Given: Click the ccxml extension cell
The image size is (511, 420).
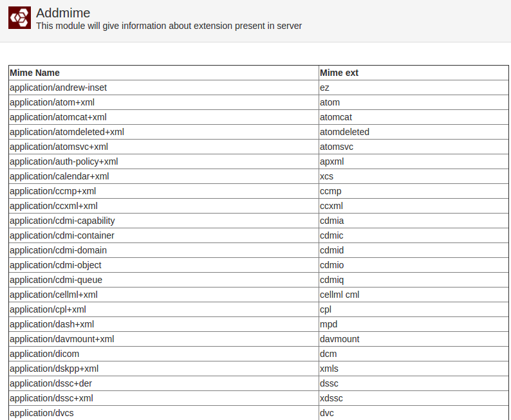Looking at the screenshot, I should tap(414, 206).
